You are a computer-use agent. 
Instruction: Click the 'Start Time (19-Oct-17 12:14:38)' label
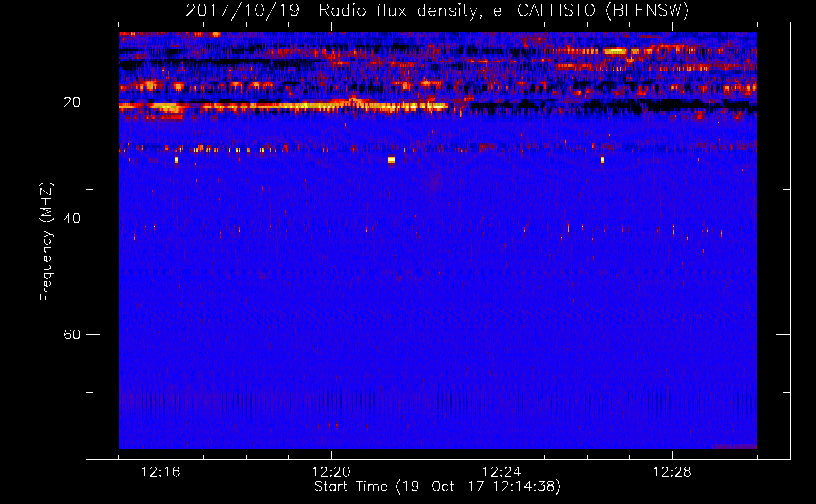[x=437, y=487]
